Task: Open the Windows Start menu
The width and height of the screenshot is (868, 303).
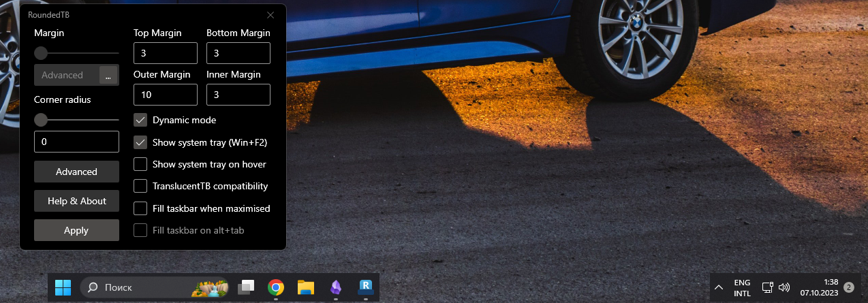Action: [x=63, y=287]
